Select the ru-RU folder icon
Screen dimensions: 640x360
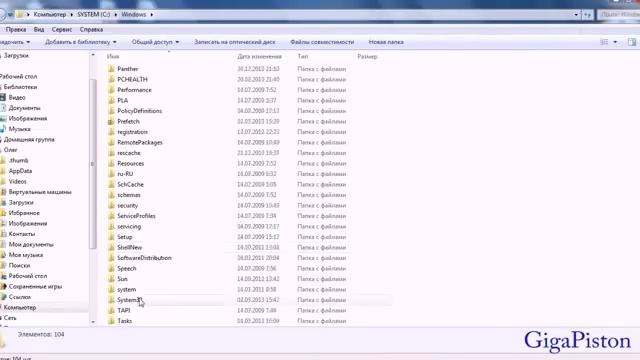[x=111, y=174]
